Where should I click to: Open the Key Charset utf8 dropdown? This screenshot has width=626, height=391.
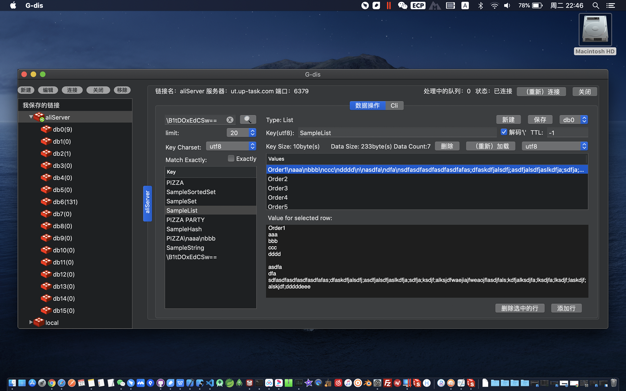coord(231,146)
